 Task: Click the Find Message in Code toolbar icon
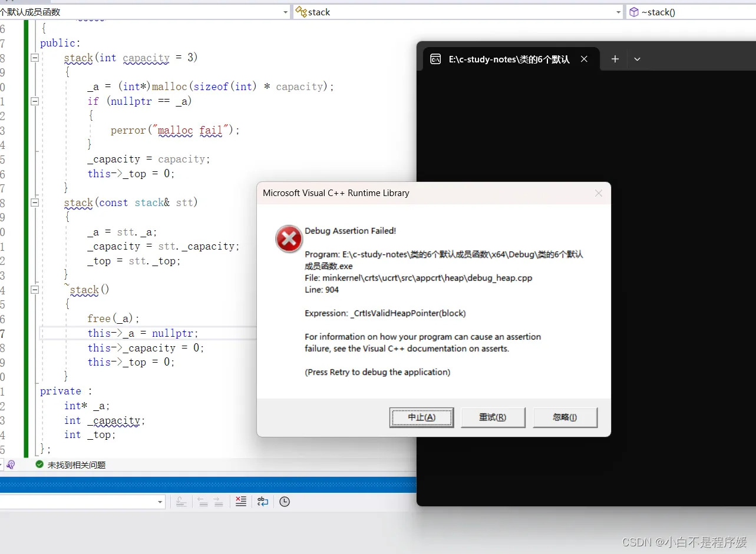181,502
